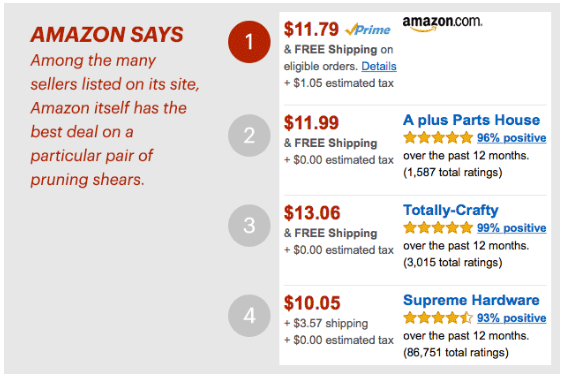This screenshot has width=563, height=377.
Task: Click A plus Parts House star rating
Action: point(438,138)
